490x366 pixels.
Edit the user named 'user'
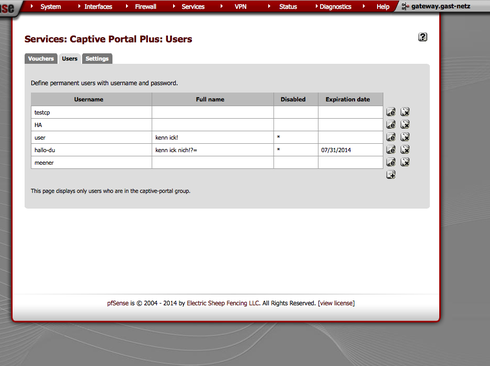pos(391,137)
